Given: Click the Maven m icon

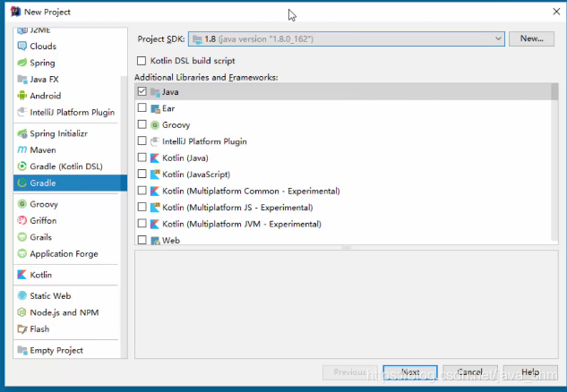Looking at the screenshot, I should click(22, 149).
